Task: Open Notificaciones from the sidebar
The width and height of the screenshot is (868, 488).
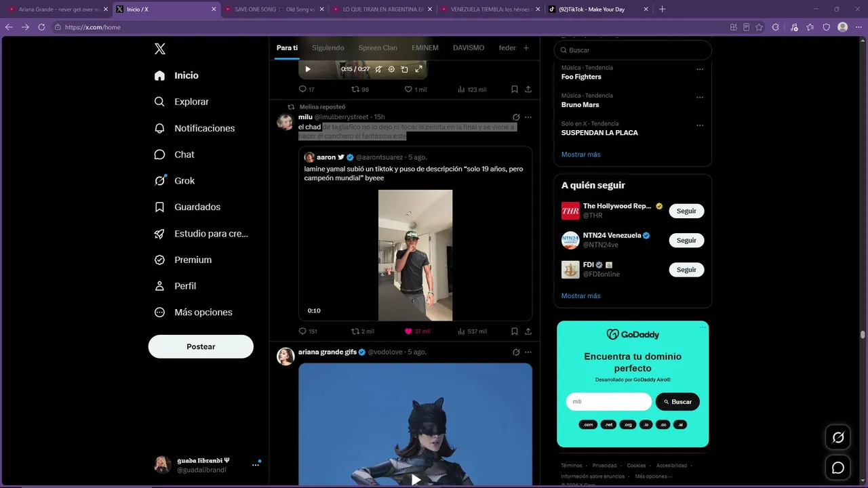Action: (195, 128)
